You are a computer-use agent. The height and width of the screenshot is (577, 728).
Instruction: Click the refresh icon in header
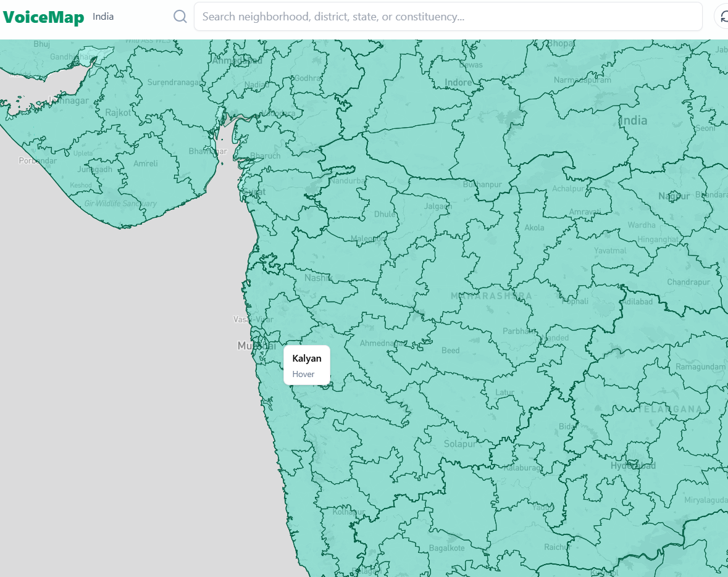(x=722, y=17)
